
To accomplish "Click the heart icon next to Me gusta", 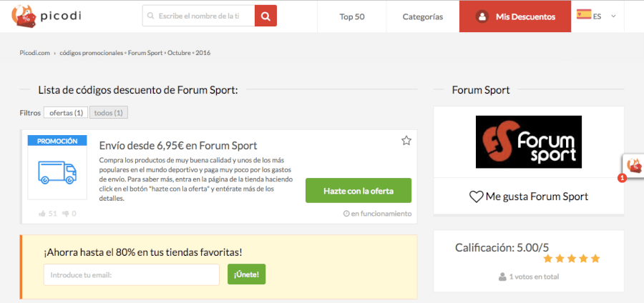I will point(476,197).
